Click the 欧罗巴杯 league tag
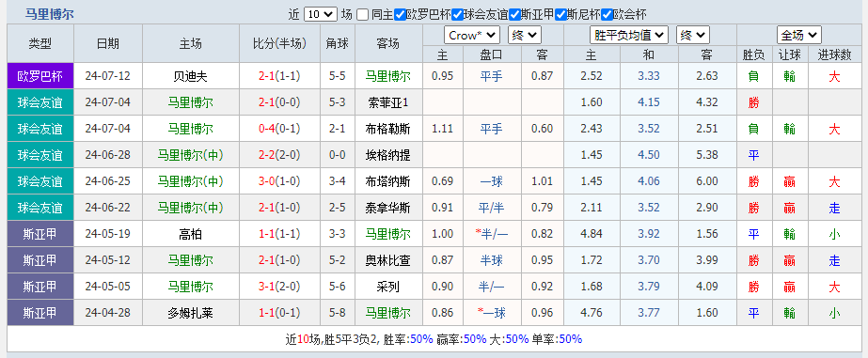Viewport: 868px width, 358px height. tap(40, 76)
